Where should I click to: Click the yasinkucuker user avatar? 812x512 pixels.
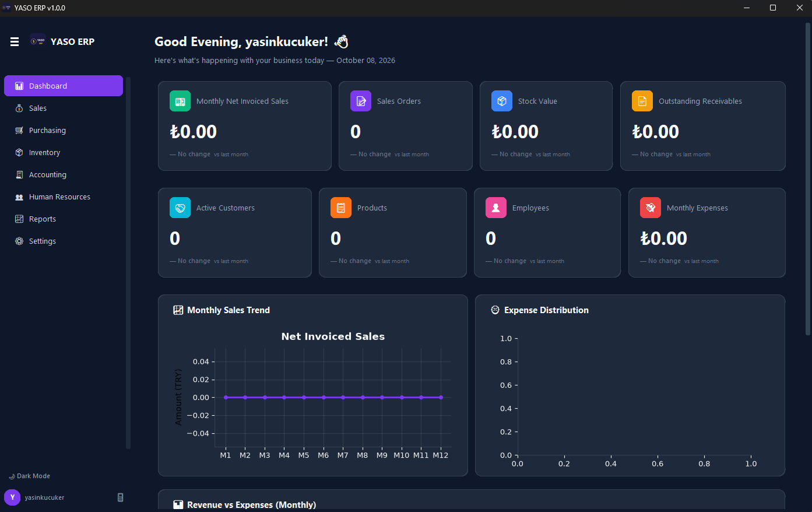point(12,497)
